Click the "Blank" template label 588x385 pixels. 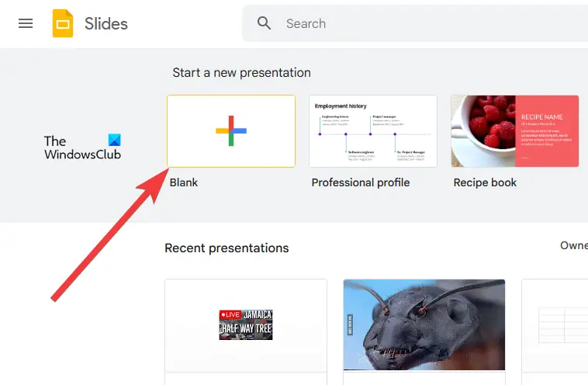[x=184, y=182]
